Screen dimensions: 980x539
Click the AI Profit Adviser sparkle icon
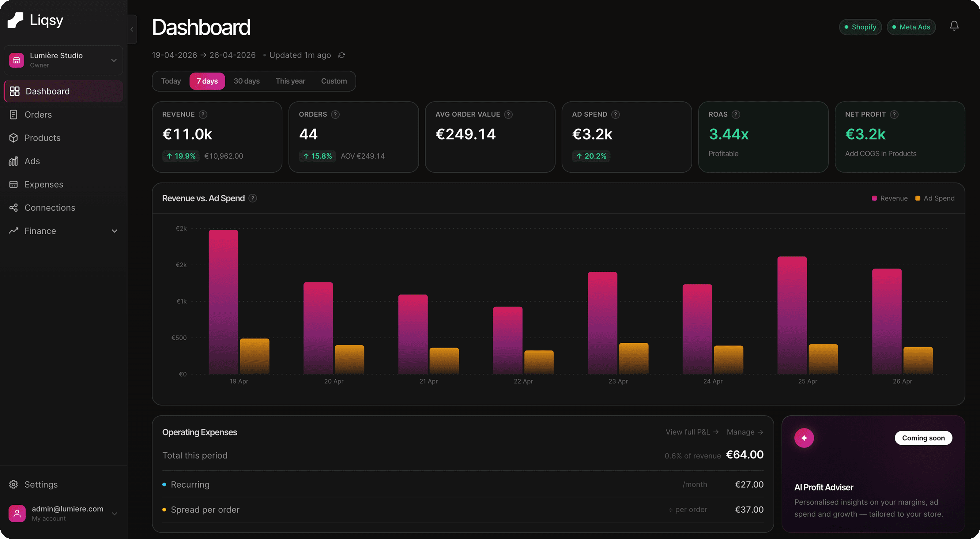point(804,437)
